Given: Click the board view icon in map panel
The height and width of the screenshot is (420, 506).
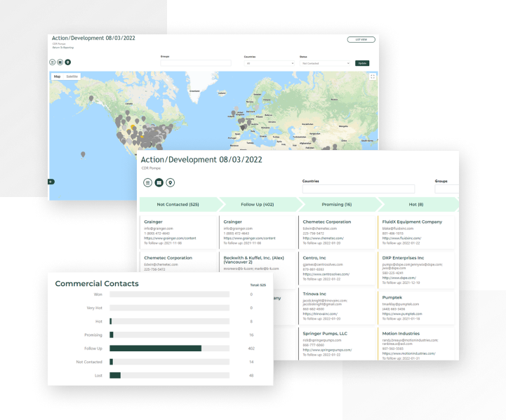Looking at the screenshot, I should tap(60, 62).
